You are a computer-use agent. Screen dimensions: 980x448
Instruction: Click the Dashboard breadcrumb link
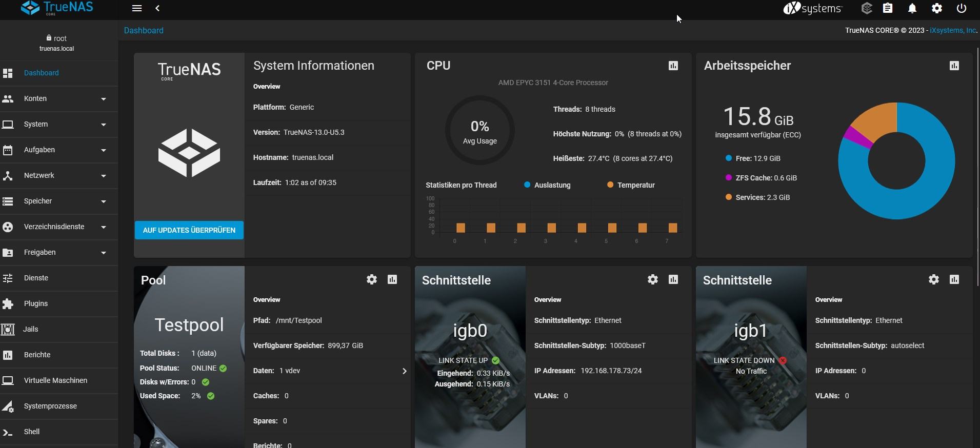click(x=144, y=30)
